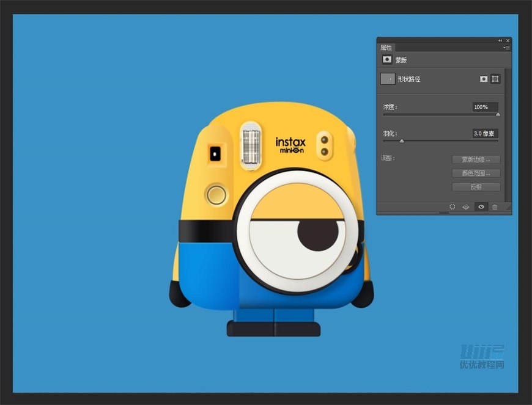Close the Properties panel
This screenshot has width=532, height=405.
(x=508, y=40)
